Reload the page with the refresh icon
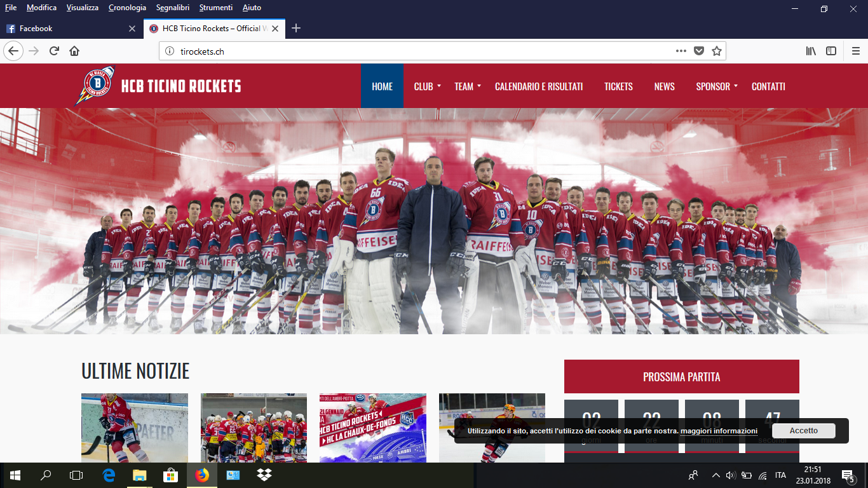 (55, 51)
